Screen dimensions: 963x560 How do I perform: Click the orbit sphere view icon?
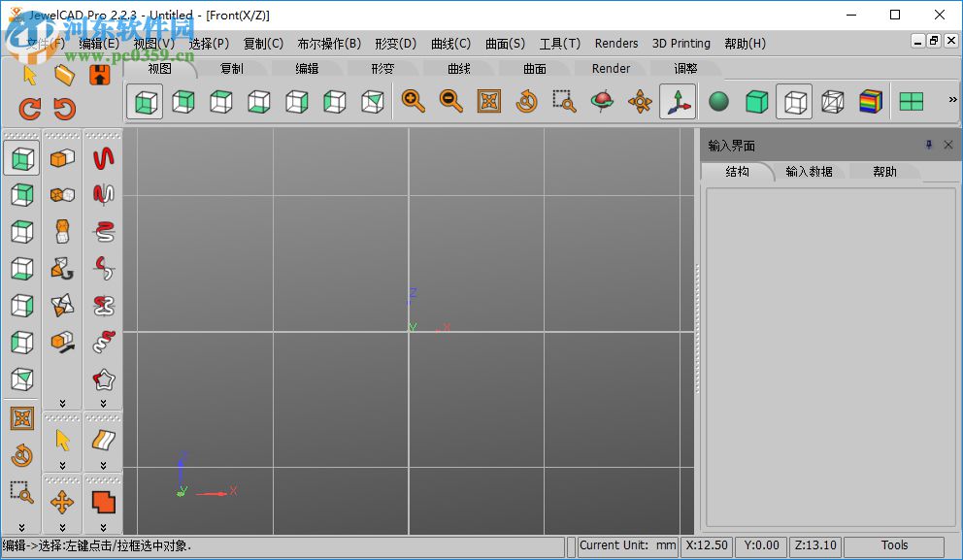pyautogui.click(x=602, y=100)
